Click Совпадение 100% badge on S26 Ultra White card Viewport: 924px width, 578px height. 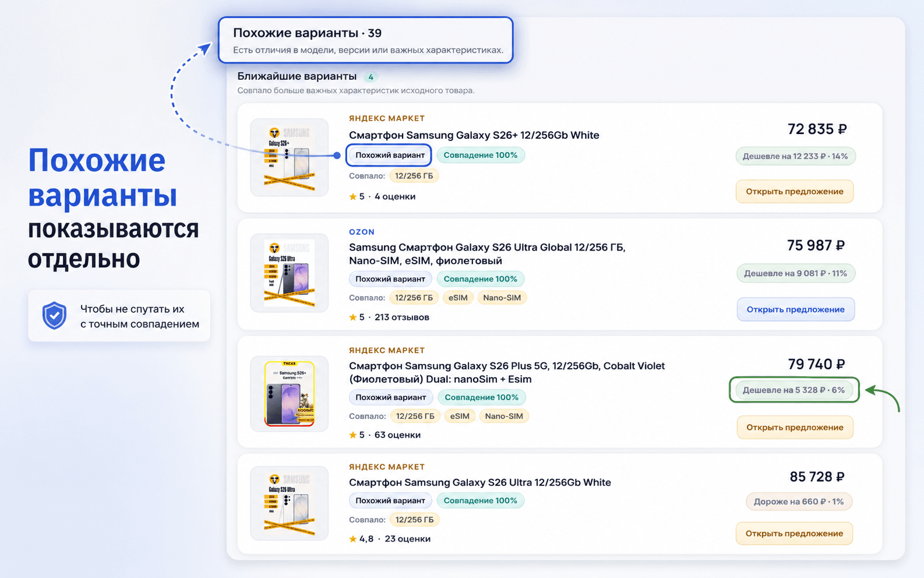click(x=481, y=501)
